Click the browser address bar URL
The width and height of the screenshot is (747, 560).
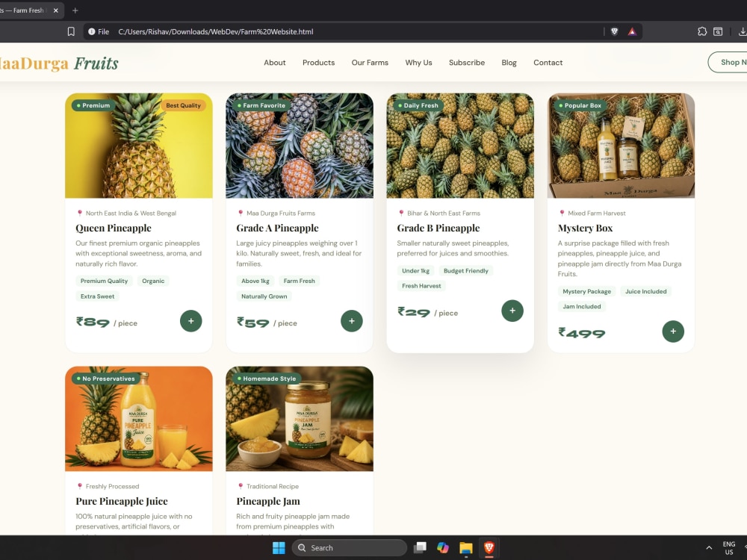pyautogui.click(x=216, y=31)
